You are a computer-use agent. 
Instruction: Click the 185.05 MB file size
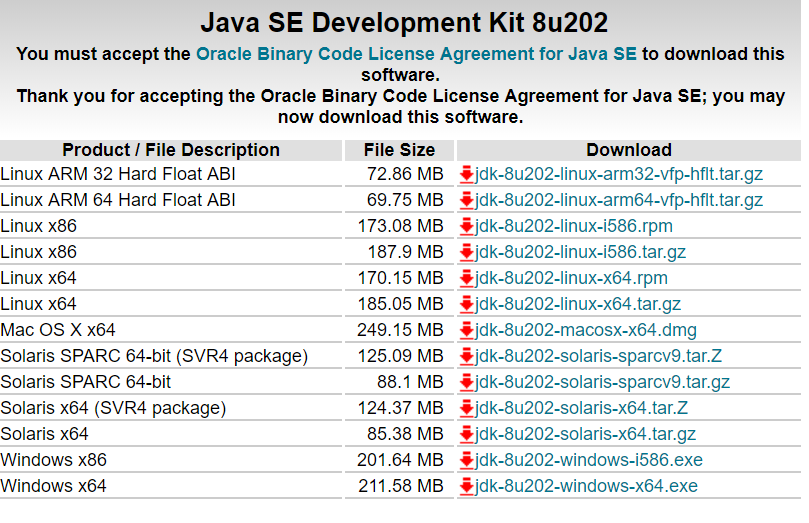tap(400, 304)
